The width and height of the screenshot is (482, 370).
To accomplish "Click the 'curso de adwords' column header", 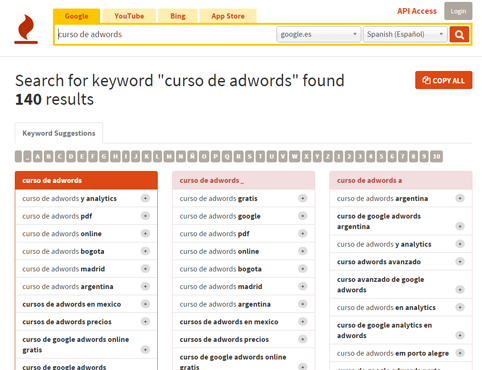I will (x=86, y=180).
